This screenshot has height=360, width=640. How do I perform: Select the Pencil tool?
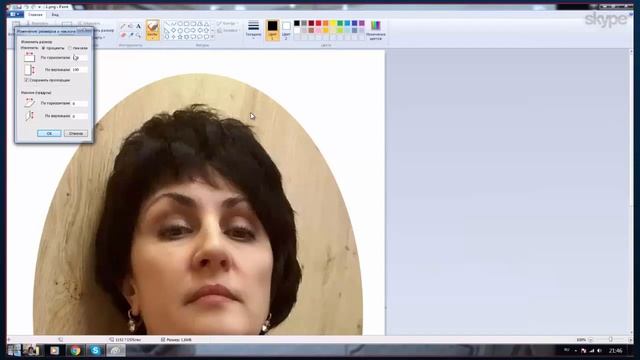(122, 26)
